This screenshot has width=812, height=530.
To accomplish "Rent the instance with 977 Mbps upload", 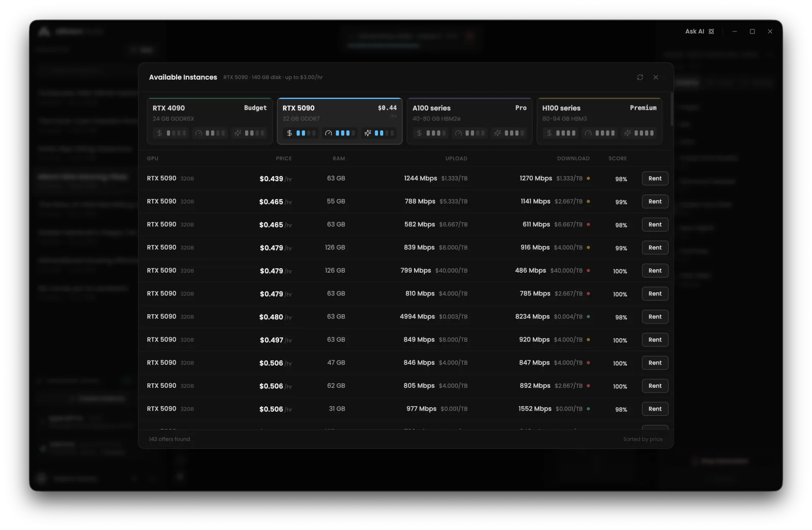I will pyautogui.click(x=655, y=409).
